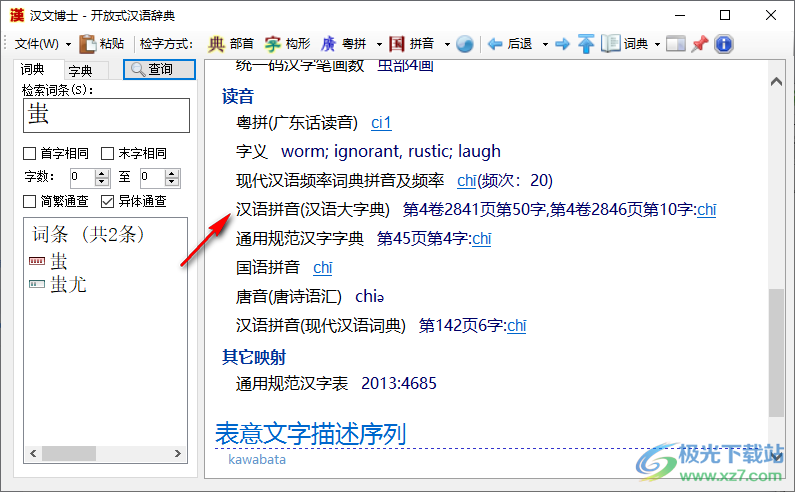Select 拼音 pinyin lookup method

pyautogui.click(x=412, y=44)
